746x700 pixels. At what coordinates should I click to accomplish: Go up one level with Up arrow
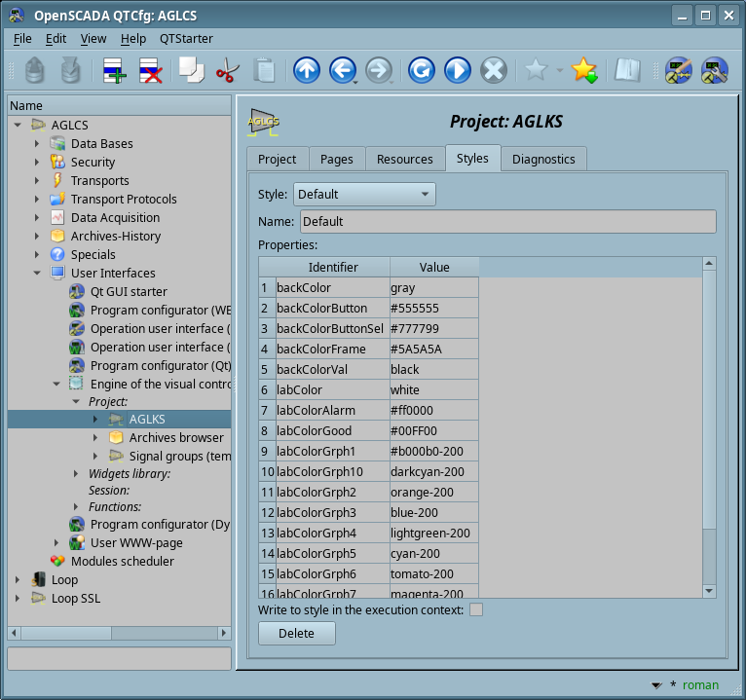click(306, 71)
